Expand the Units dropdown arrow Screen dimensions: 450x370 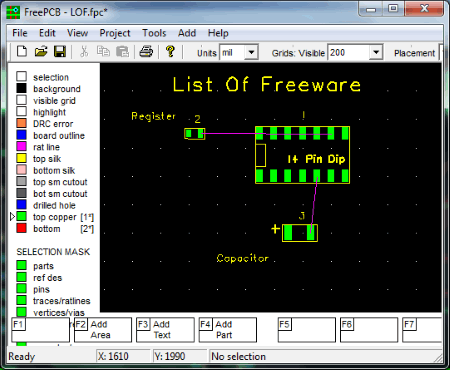click(251, 52)
